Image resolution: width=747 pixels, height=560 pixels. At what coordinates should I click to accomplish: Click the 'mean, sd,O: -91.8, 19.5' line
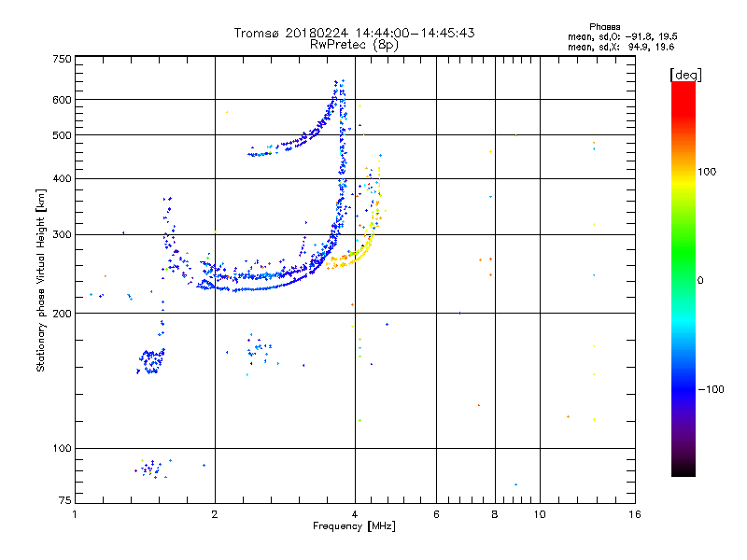point(622,36)
